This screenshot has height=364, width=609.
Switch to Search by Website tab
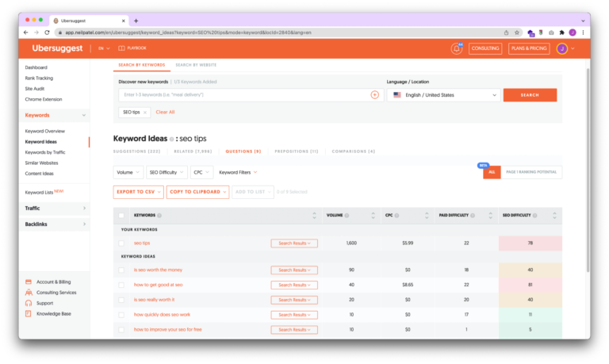coord(196,65)
